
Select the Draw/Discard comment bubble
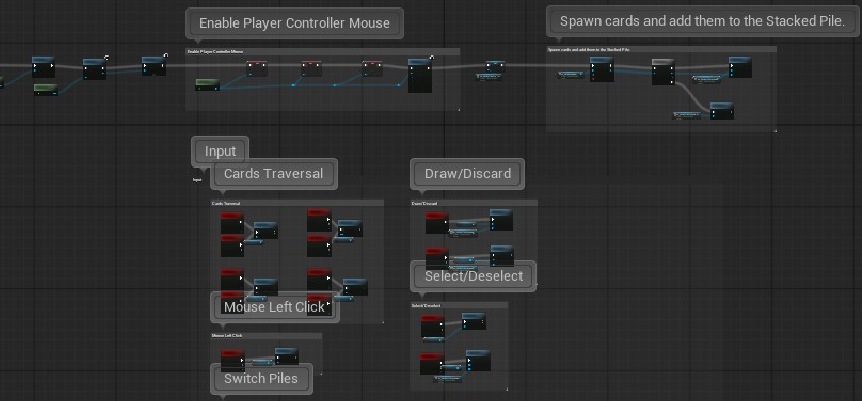(467, 174)
